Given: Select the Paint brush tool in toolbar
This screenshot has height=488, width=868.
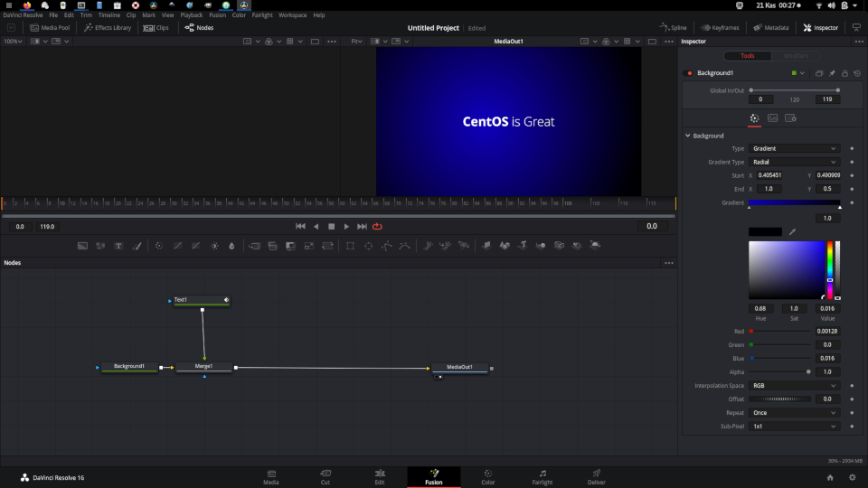Looking at the screenshot, I should pyautogui.click(x=137, y=246).
